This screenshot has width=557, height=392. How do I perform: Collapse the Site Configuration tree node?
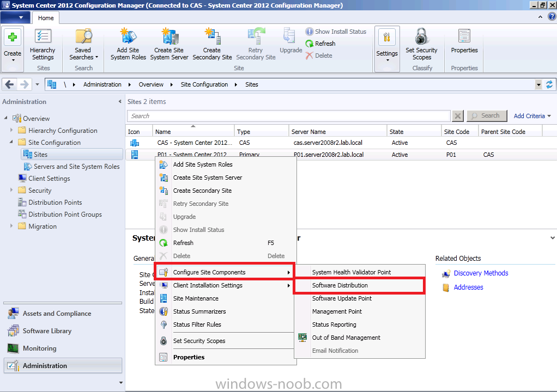(11, 142)
